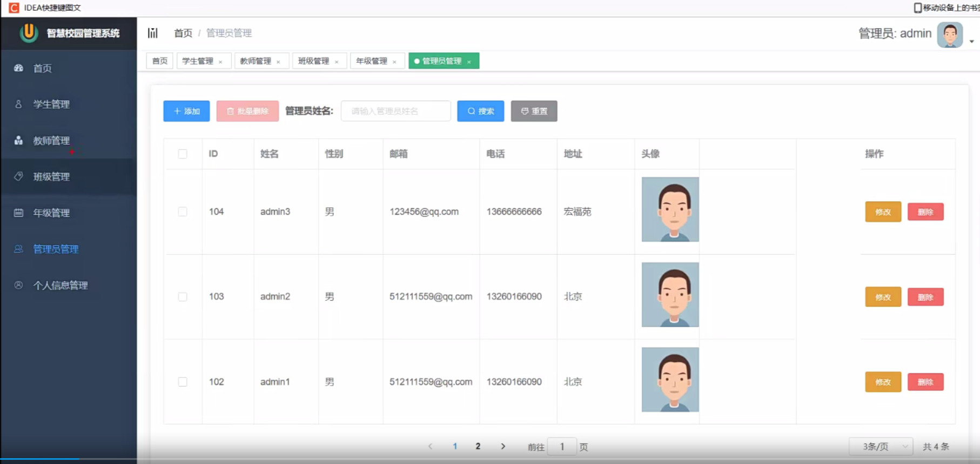Click 删除 for admin3

[925, 212]
